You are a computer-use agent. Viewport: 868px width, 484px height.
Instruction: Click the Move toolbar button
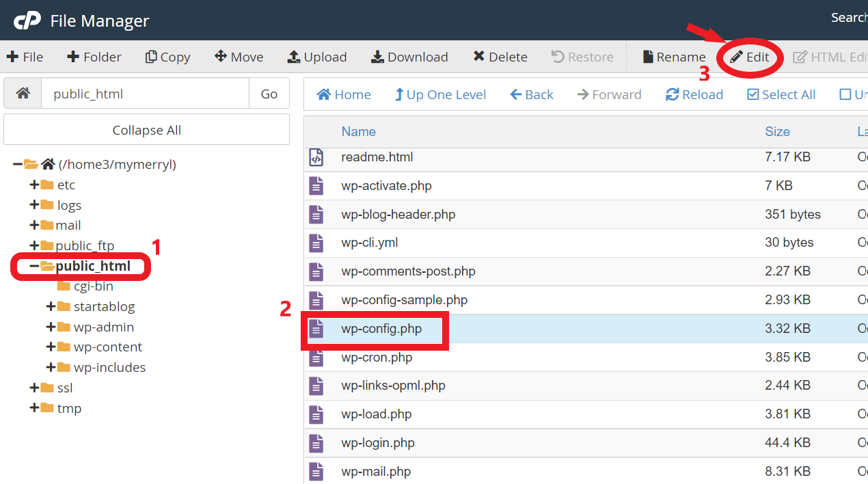tap(239, 57)
